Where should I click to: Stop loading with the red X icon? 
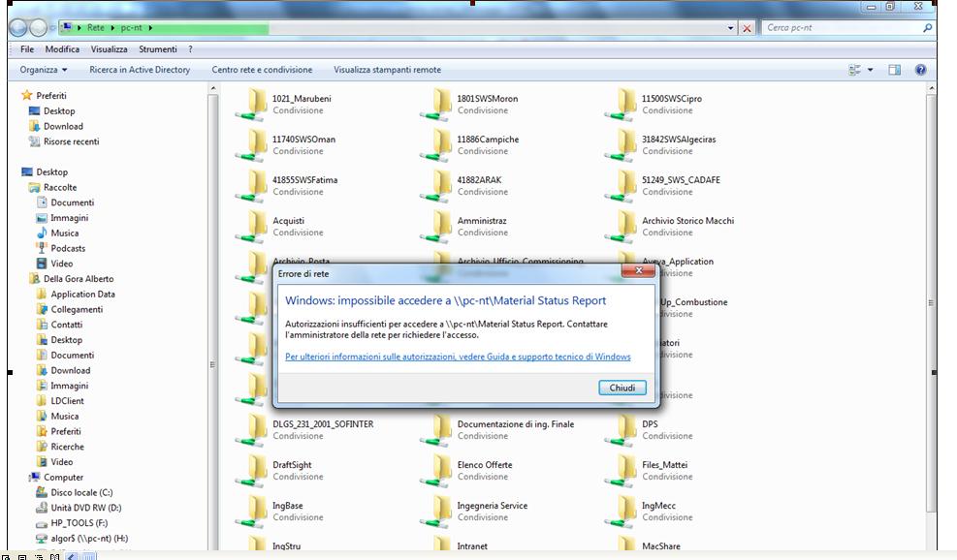click(x=747, y=28)
